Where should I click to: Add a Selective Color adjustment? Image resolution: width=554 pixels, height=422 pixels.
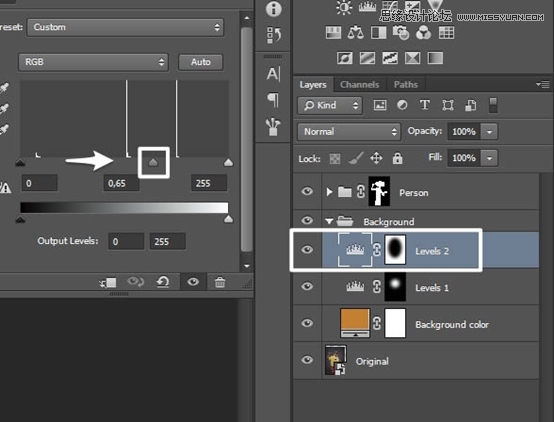tap(412, 58)
